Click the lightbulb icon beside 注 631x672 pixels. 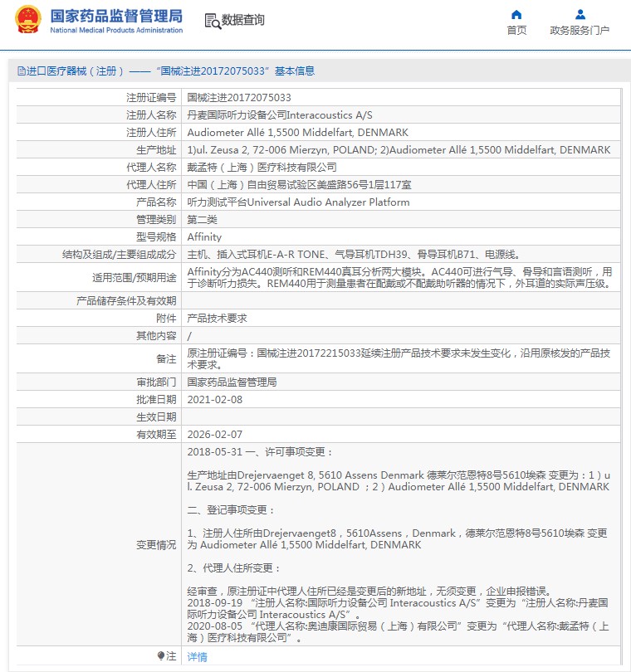(x=161, y=655)
